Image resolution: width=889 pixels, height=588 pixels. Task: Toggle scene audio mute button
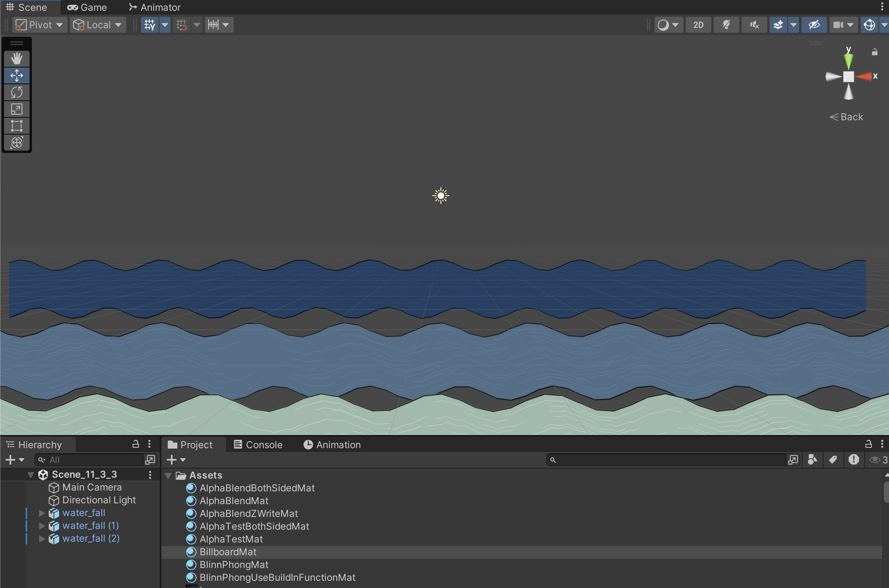[x=754, y=25]
